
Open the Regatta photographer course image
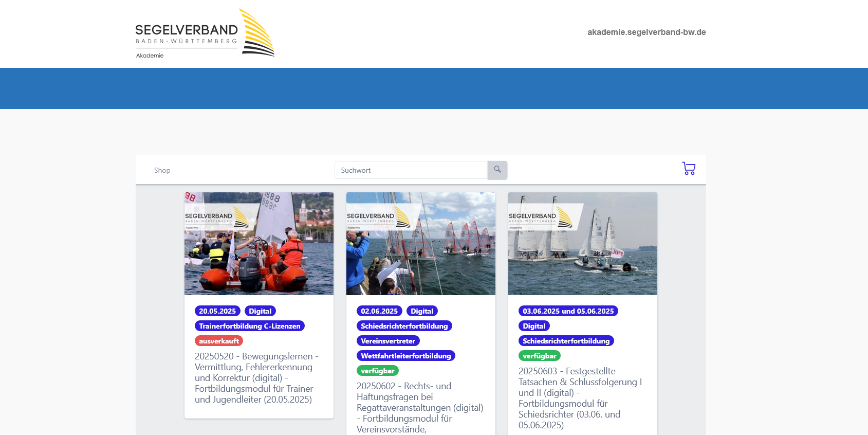(421, 244)
